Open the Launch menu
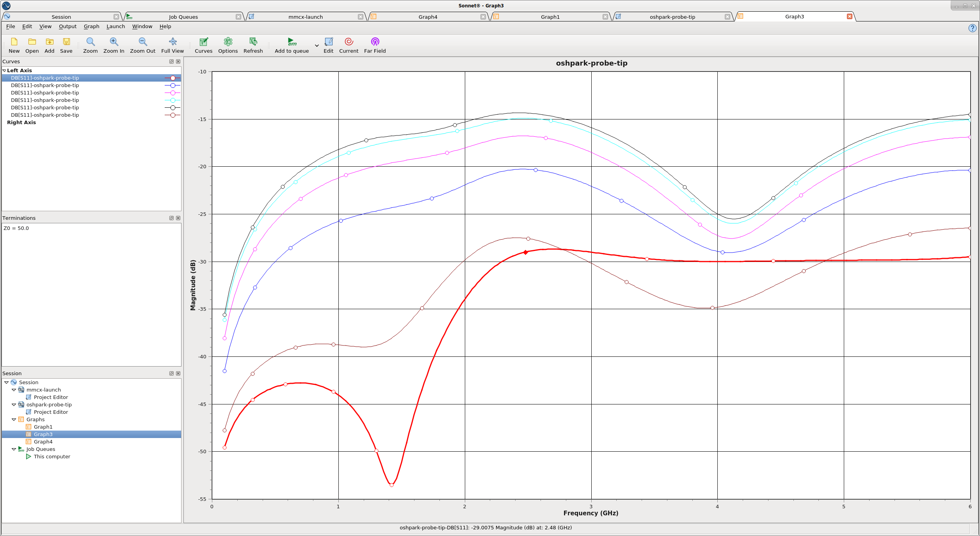This screenshot has width=980, height=536. point(116,27)
